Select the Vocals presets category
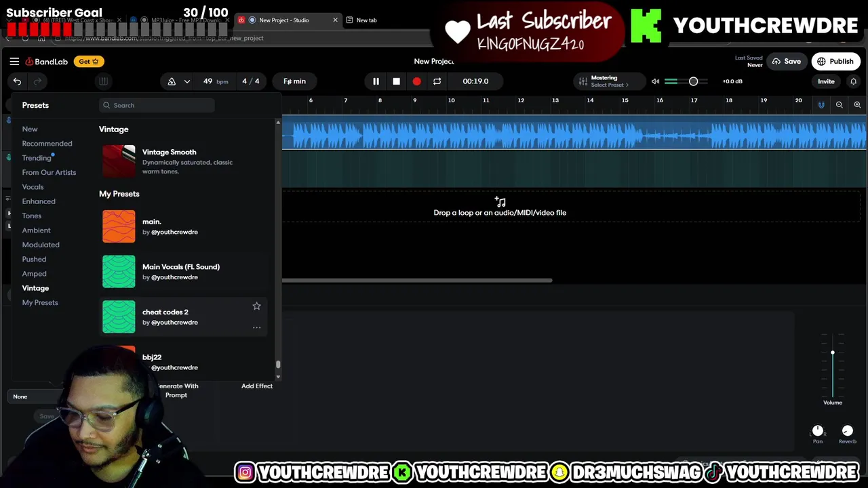The image size is (868, 488). pyautogui.click(x=33, y=187)
